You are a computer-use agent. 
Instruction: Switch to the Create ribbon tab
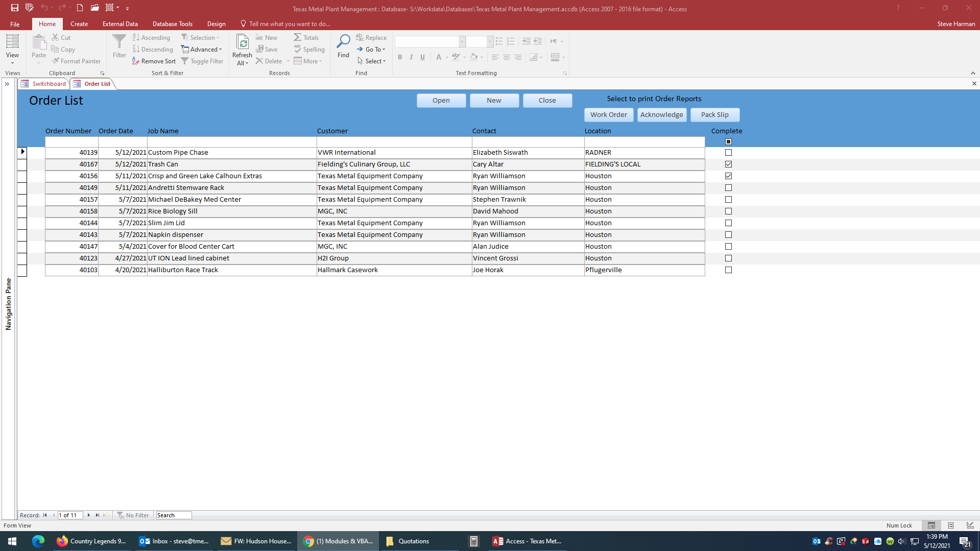79,24
